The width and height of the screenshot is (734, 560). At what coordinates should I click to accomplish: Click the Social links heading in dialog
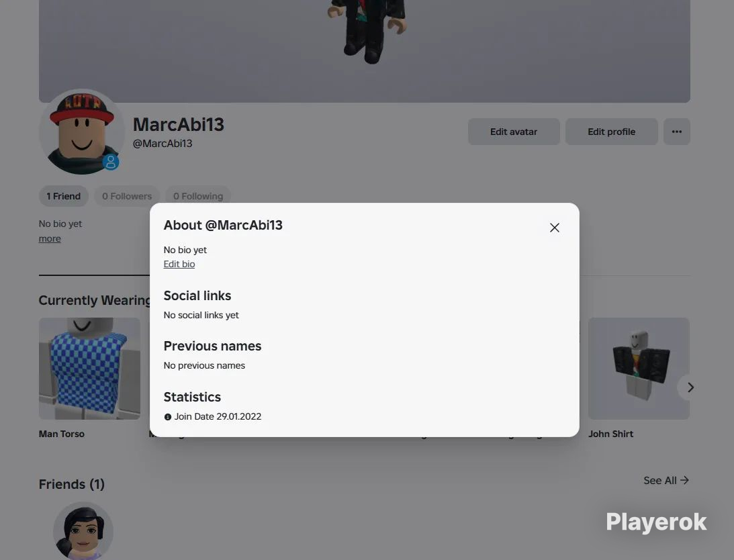[197, 296]
